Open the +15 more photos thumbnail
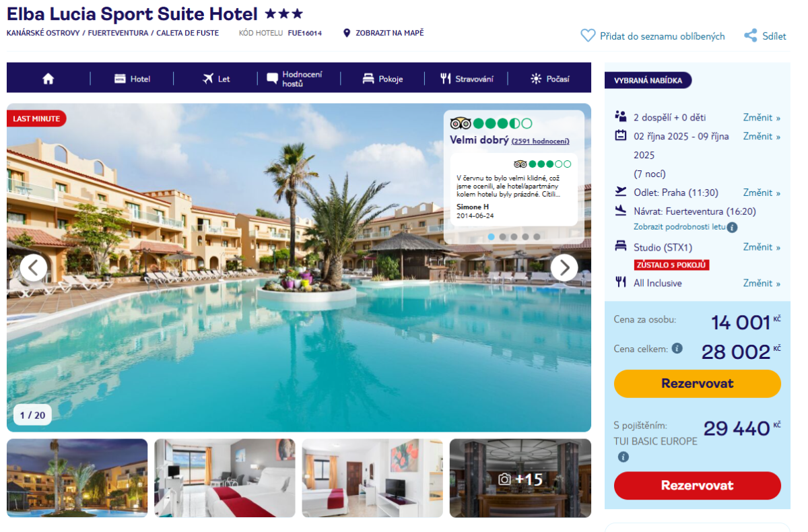Image resolution: width=808 pixels, height=532 pixels. 520,478
